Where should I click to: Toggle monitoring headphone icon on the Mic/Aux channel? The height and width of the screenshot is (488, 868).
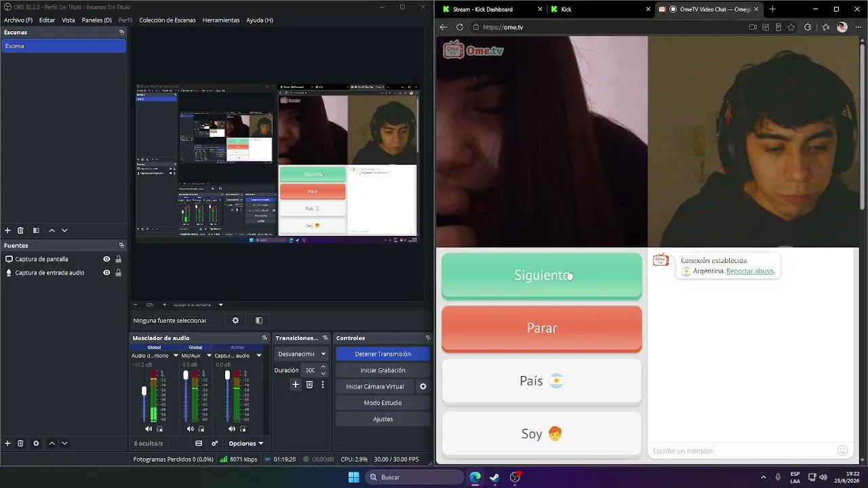coord(201,429)
